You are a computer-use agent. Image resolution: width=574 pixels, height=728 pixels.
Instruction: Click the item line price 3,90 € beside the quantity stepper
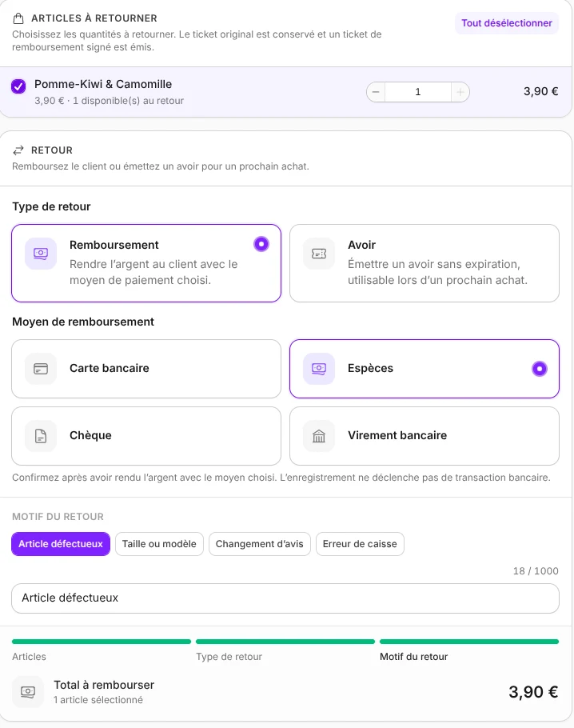[x=540, y=91]
